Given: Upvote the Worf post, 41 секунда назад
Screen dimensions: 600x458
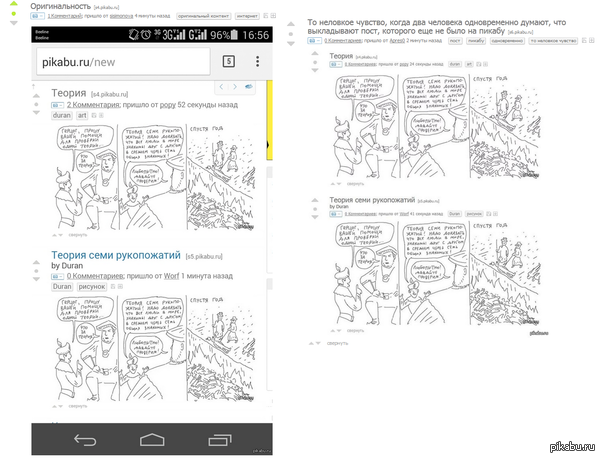Looking at the screenshot, I should pos(315,200).
